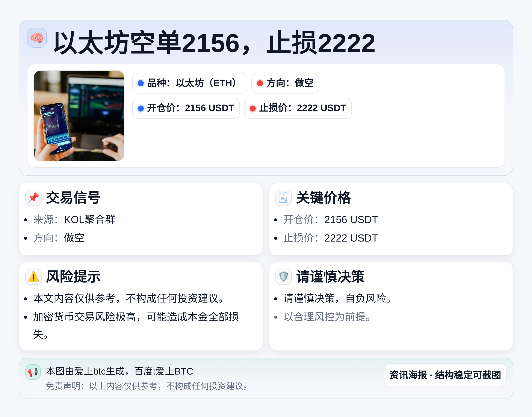Click the red dot before 方向：做空 tag

[260, 83]
